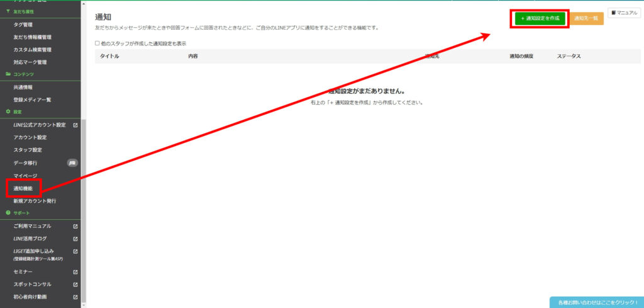The width and height of the screenshot is (644, 308).
Task: Open タグ管理 from the sidebar
Action: [x=23, y=25]
